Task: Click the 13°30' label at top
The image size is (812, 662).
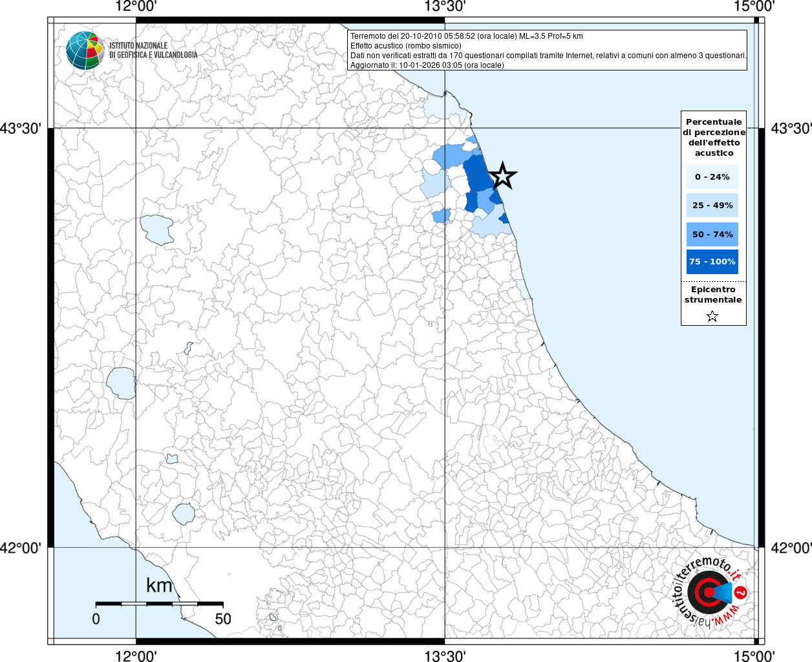Action: (445, 7)
